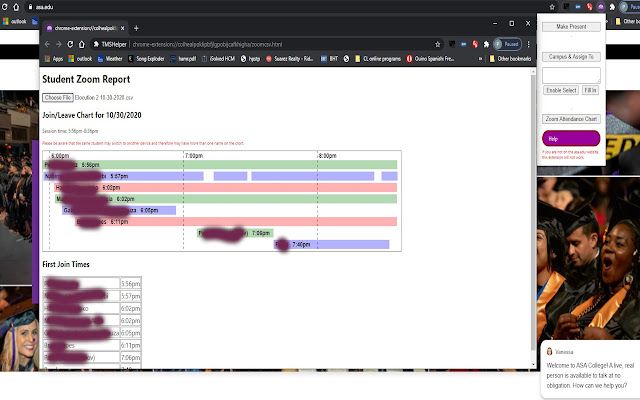Close the chrome-extension tab
Image resolution: width=640 pixels, height=400 pixels.
122,28
